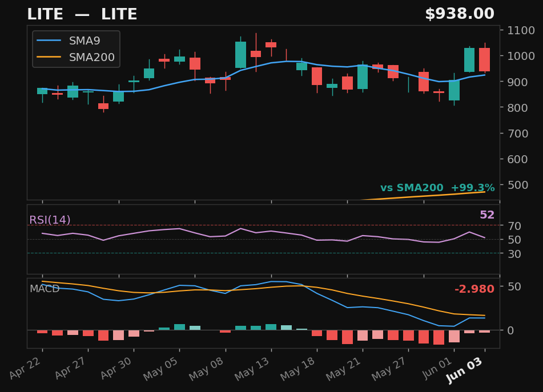Click the RSI 70 axis label

point(514,226)
